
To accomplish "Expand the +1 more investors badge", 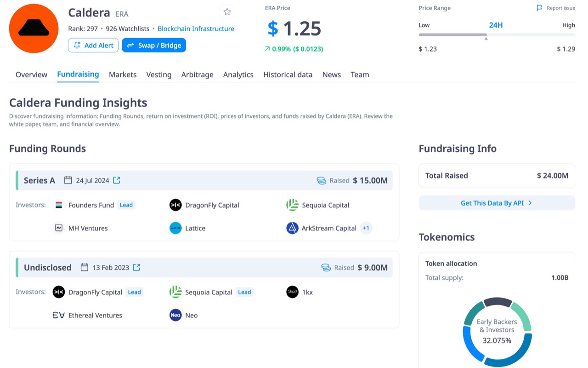I will 366,228.
